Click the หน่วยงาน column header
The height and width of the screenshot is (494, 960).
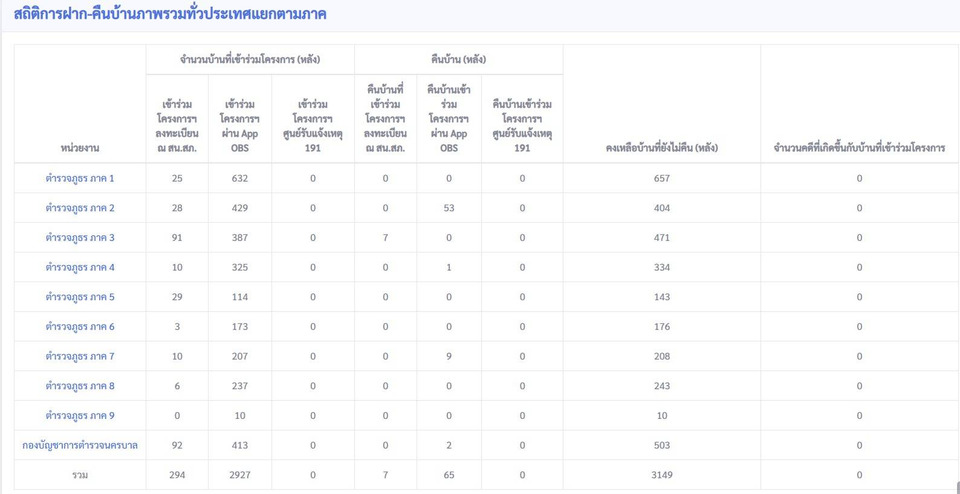tap(80, 148)
